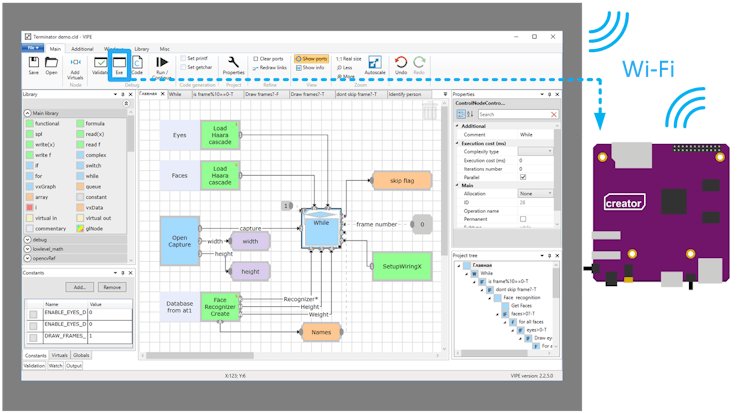740x413 pixels.
Task: Click the Code generation icon
Action: pos(137,65)
